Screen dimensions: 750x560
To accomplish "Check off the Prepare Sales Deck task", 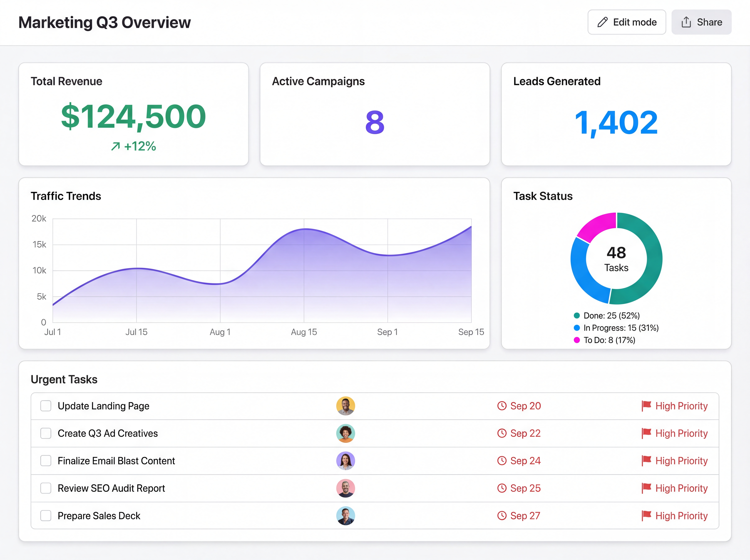I will coord(46,516).
